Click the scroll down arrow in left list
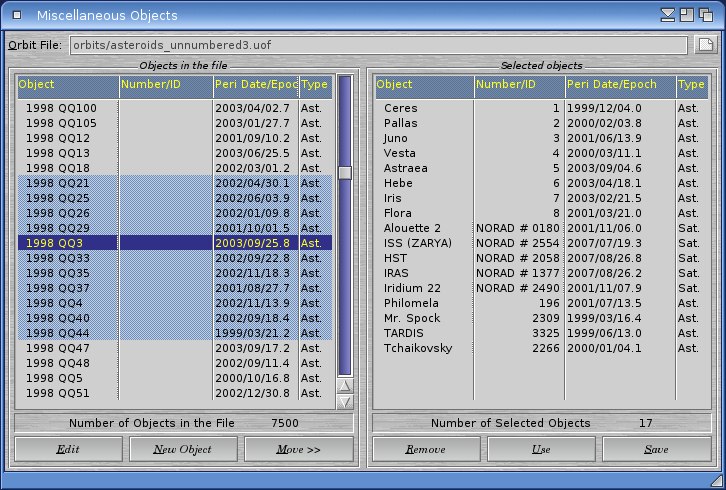Screen dimensions: 726x490 coord(345,402)
